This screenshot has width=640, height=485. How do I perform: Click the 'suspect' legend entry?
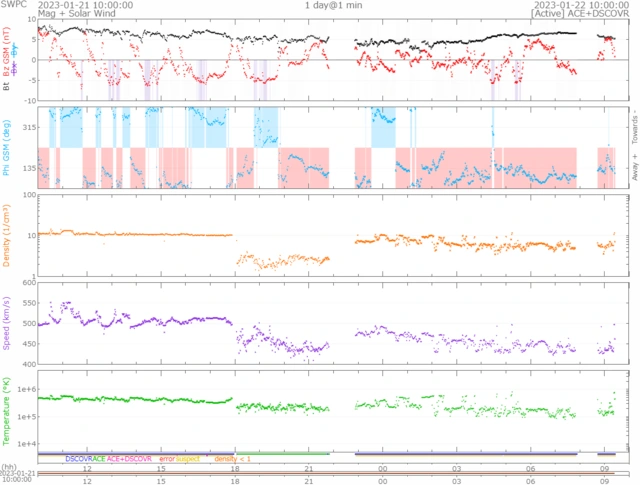(188, 459)
